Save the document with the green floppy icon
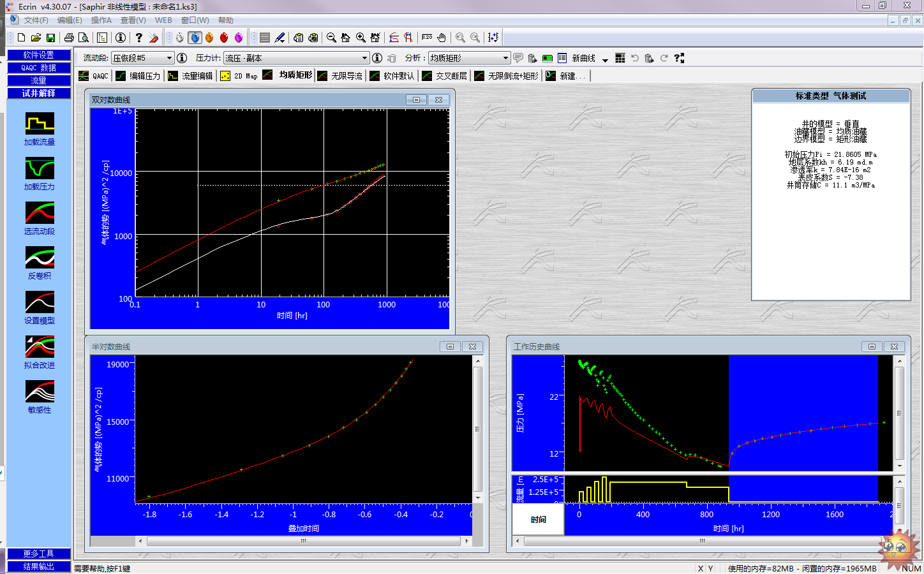 [x=50, y=38]
